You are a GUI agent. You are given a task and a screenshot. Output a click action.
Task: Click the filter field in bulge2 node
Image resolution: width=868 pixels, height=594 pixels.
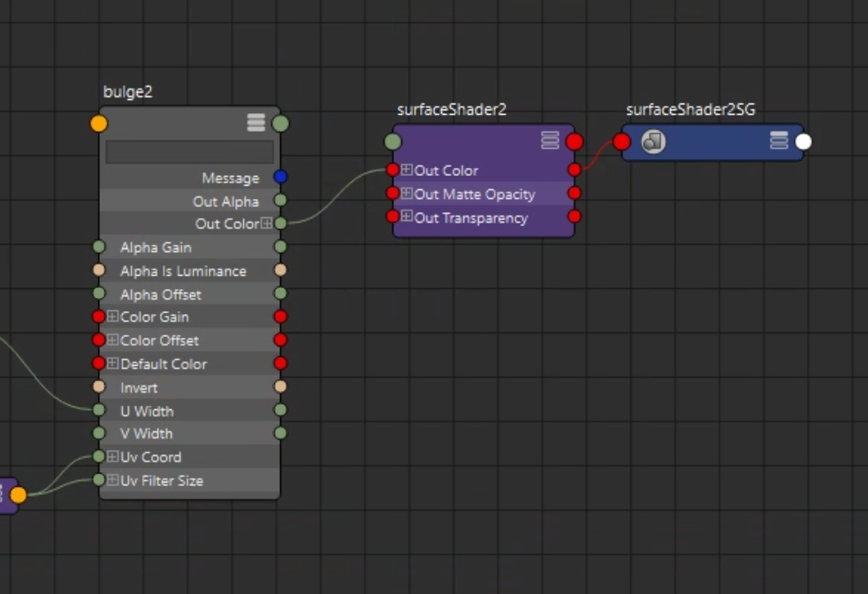pyautogui.click(x=190, y=152)
